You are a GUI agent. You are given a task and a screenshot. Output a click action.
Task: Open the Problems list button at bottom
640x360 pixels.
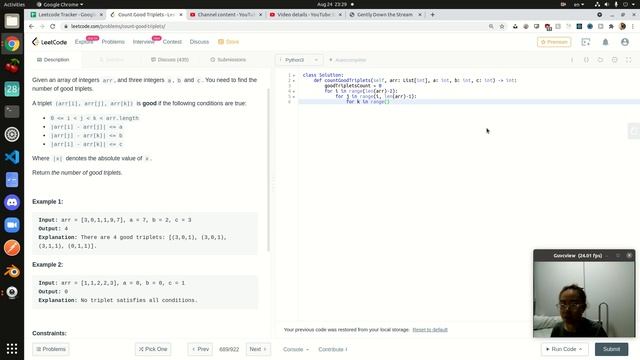click(51, 349)
